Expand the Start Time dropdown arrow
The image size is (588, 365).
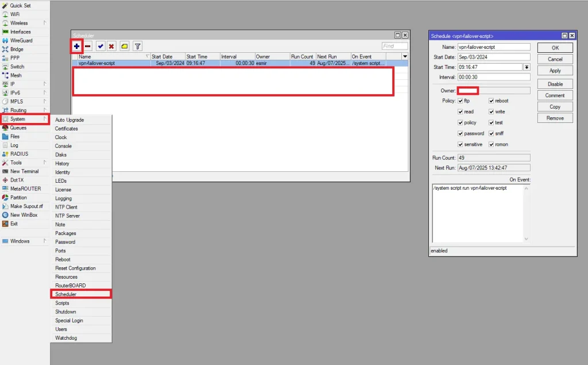527,67
